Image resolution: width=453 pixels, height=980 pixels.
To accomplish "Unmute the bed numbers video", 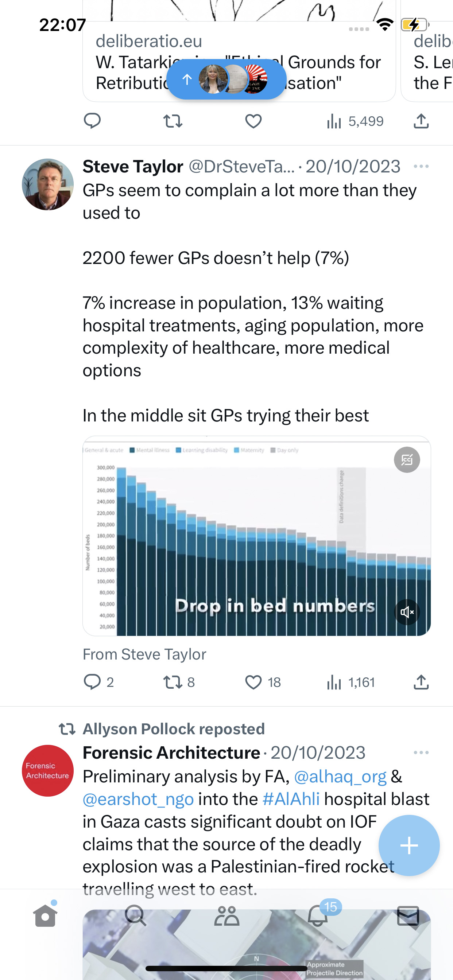I will pyautogui.click(x=407, y=612).
